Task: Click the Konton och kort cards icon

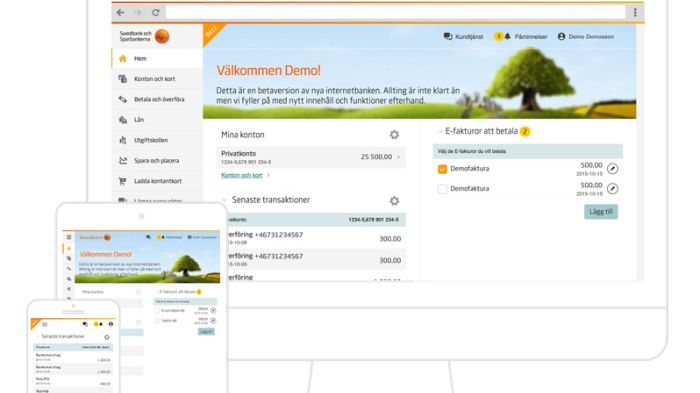Action: point(123,79)
